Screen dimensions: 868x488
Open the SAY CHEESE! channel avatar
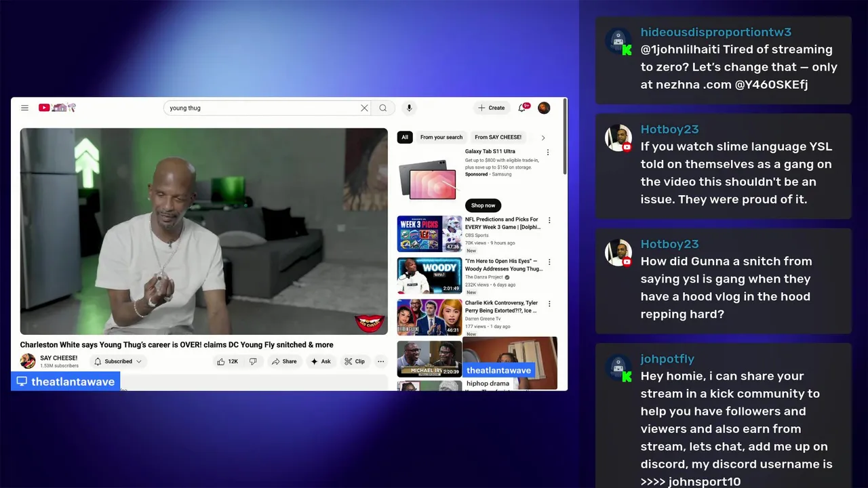point(28,361)
